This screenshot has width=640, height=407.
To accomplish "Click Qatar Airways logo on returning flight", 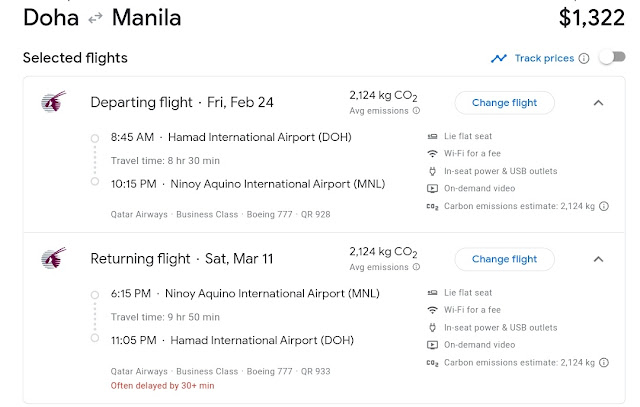I will tap(52, 259).
